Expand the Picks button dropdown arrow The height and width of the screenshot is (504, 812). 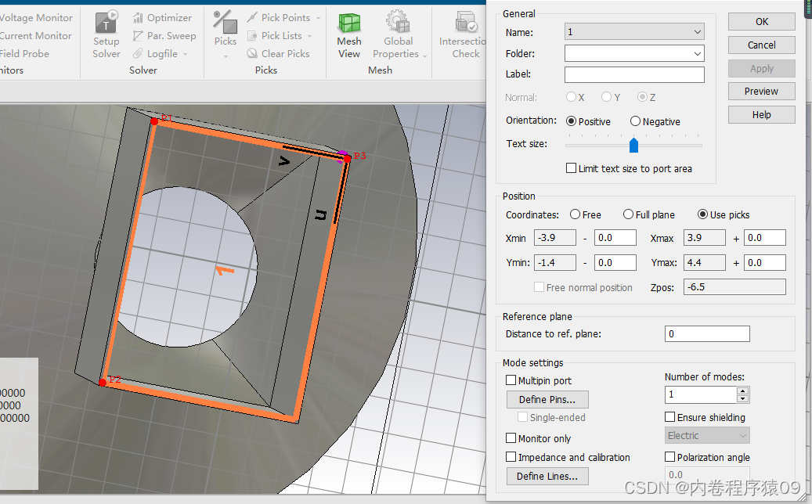pos(226,56)
